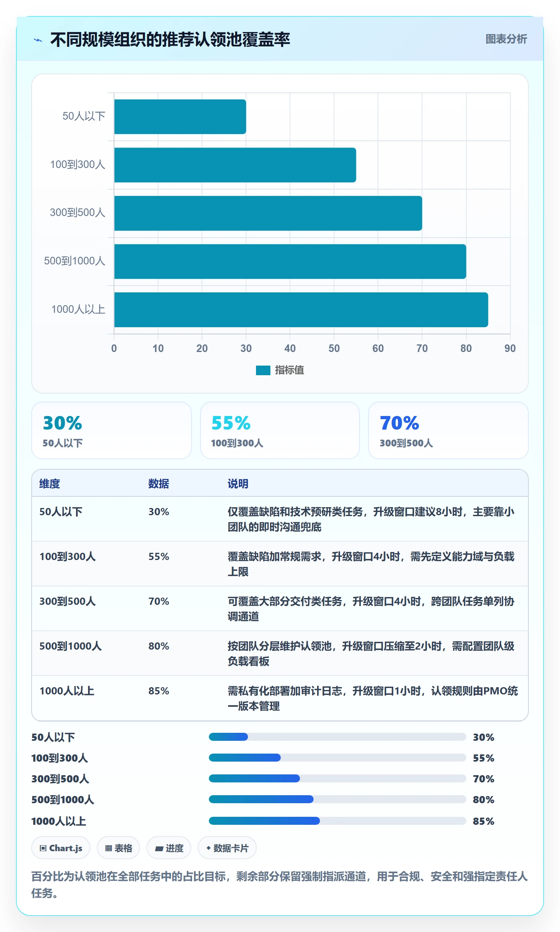The image size is (560, 932).
Task: Click the y-axis label 500到1000人
Action: (x=74, y=261)
